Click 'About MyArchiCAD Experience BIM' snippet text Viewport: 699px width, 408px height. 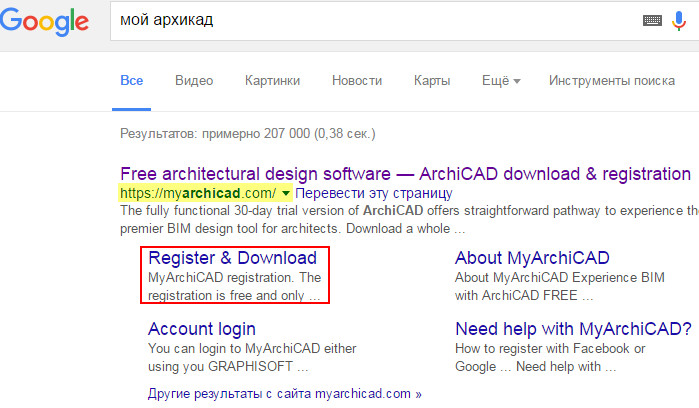point(560,277)
